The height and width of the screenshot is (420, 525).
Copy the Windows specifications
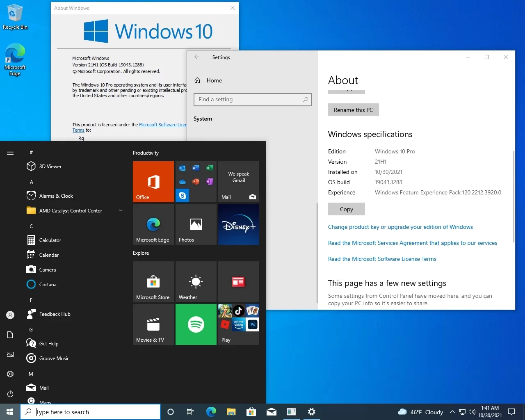tap(346, 209)
